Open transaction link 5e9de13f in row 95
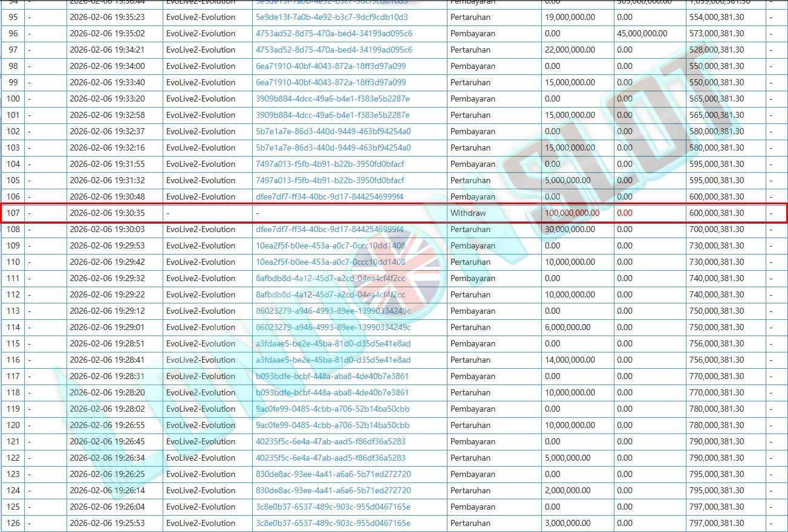The height and width of the screenshot is (532, 788). pyautogui.click(x=331, y=18)
